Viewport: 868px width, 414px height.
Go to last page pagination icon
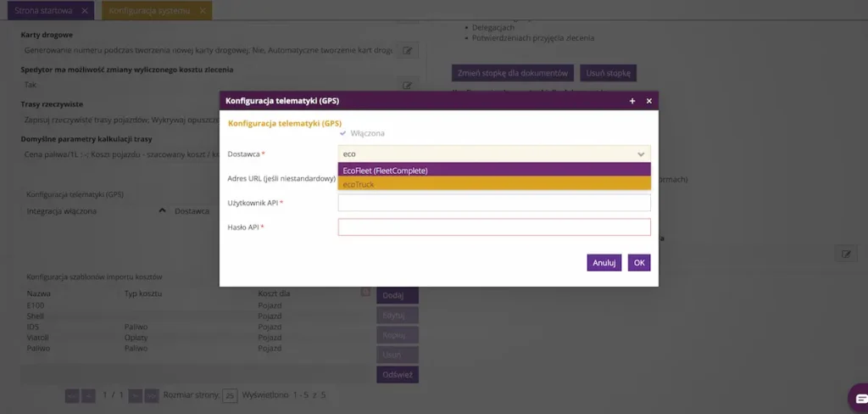(151, 395)
